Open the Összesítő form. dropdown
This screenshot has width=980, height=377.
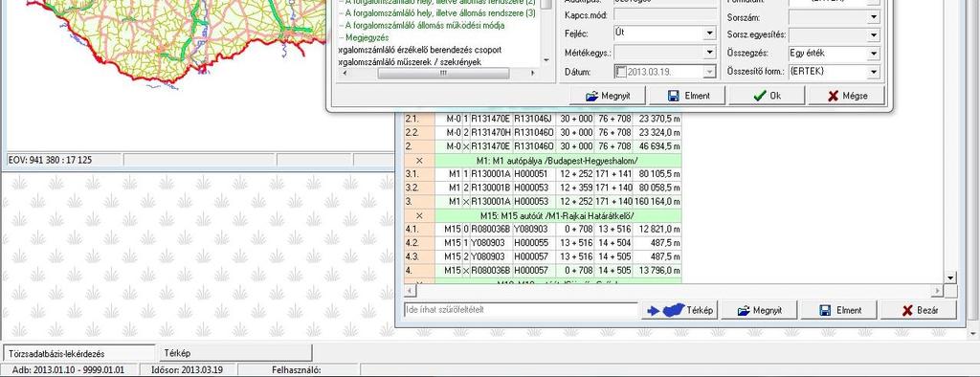coord(874,72)
